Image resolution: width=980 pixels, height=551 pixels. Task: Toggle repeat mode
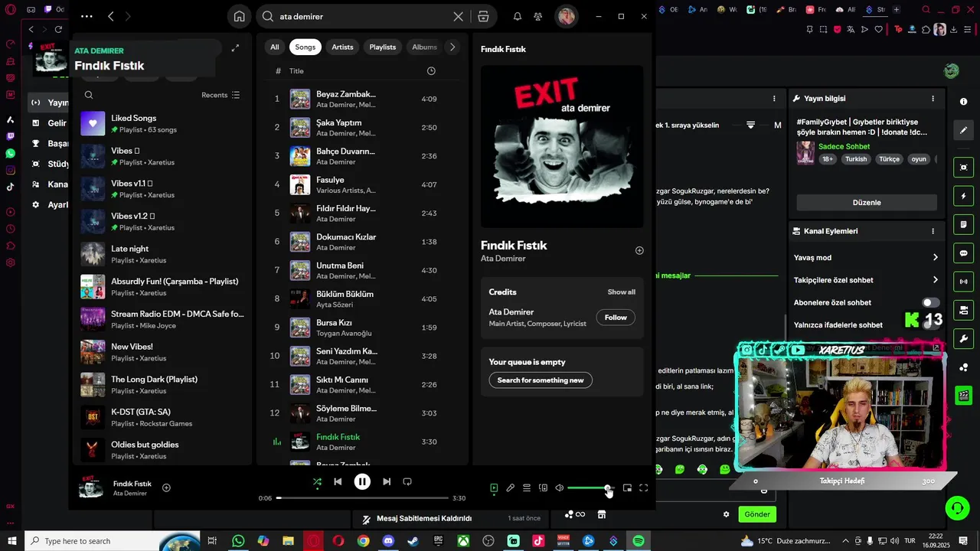coord(407,481)
